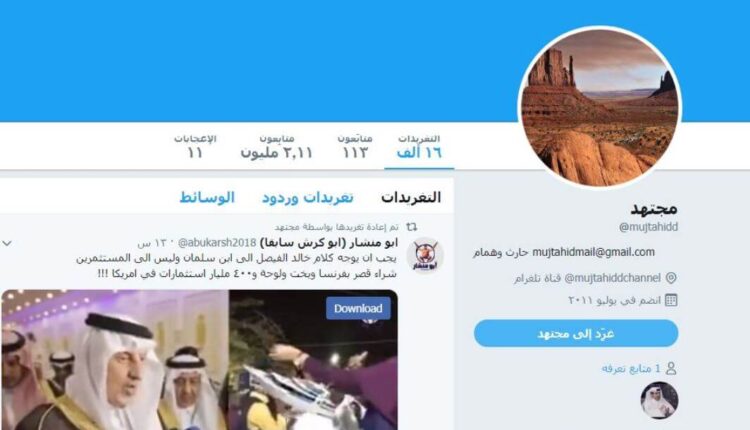This screenshot has height=430, width=750.
Task: Click the calendar icon beside join date
Action: [671, 300]
